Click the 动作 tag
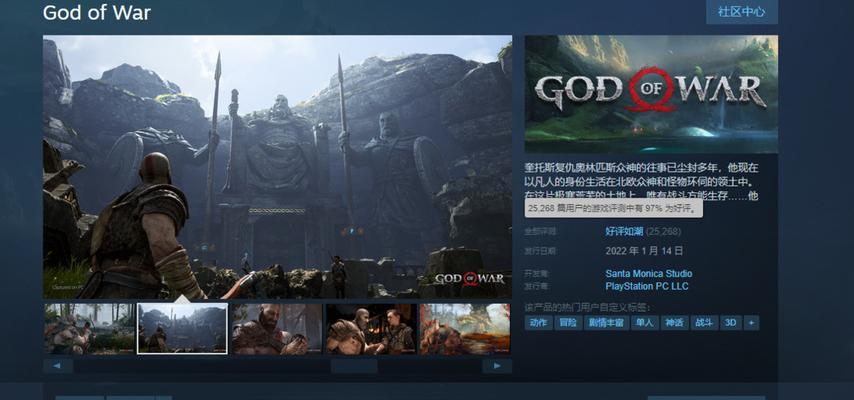 (x=538, y=323)
